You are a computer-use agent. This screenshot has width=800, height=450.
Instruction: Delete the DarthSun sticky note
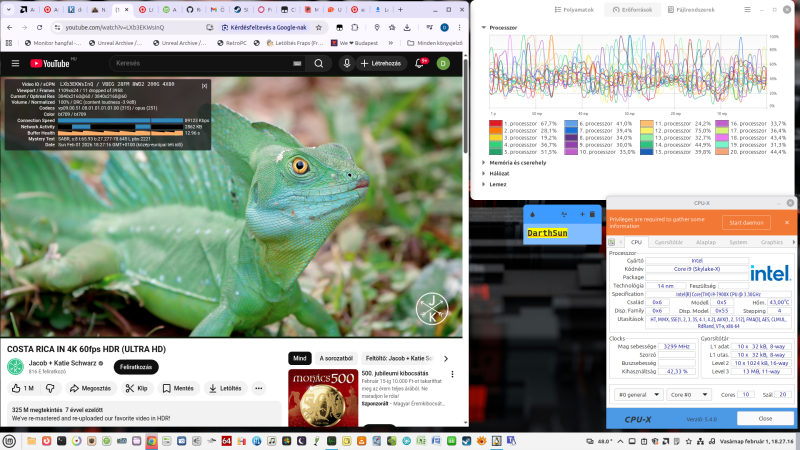(592, 214)
